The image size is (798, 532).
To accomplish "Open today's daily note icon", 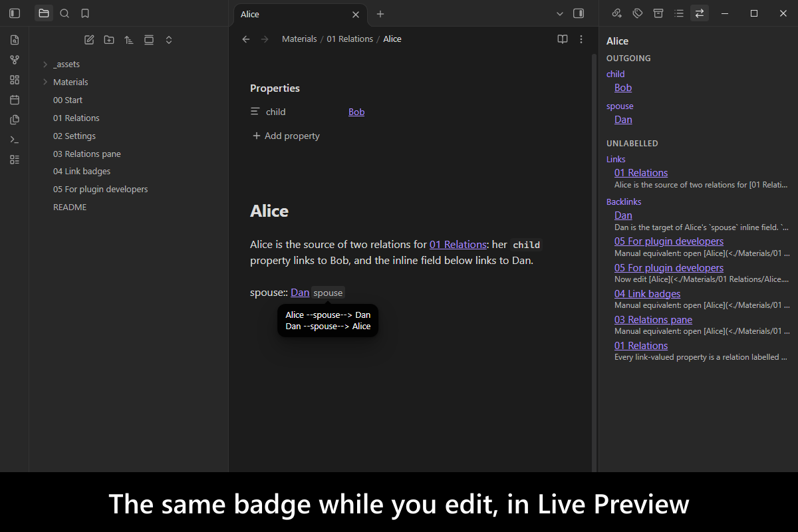I will coord(15,100).
